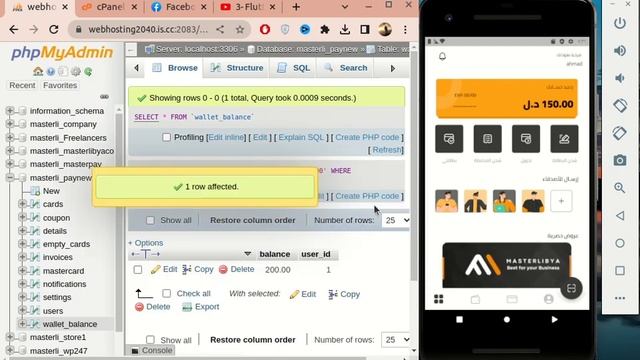
Task: Tap notification bell in phone app
Action: pos(442,56)
